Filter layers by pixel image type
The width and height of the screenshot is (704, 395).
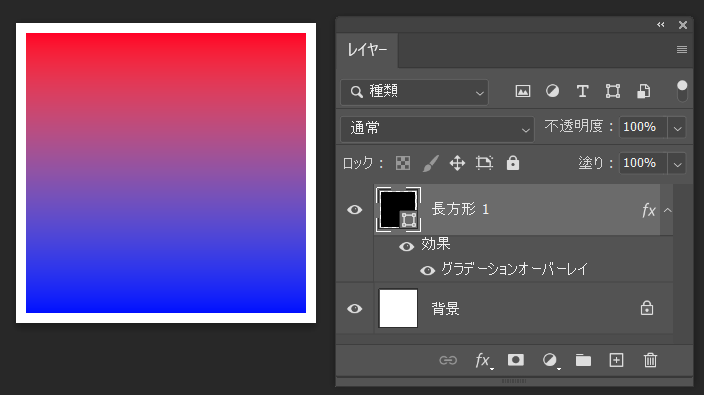pyautogui.click(x=523, y=91)
